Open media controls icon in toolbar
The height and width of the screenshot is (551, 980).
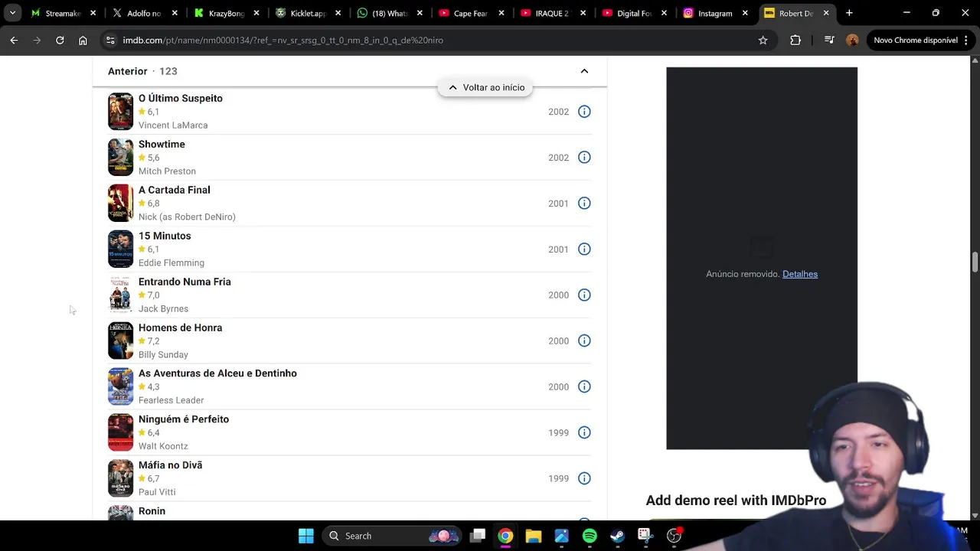click(x=829, y=41)
